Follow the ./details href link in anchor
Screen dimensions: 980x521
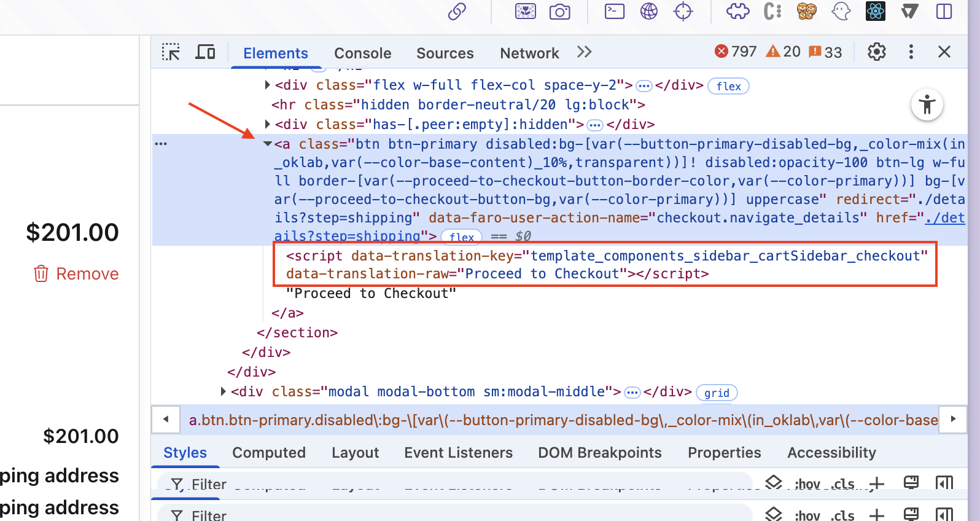click(x=945, y=217)
